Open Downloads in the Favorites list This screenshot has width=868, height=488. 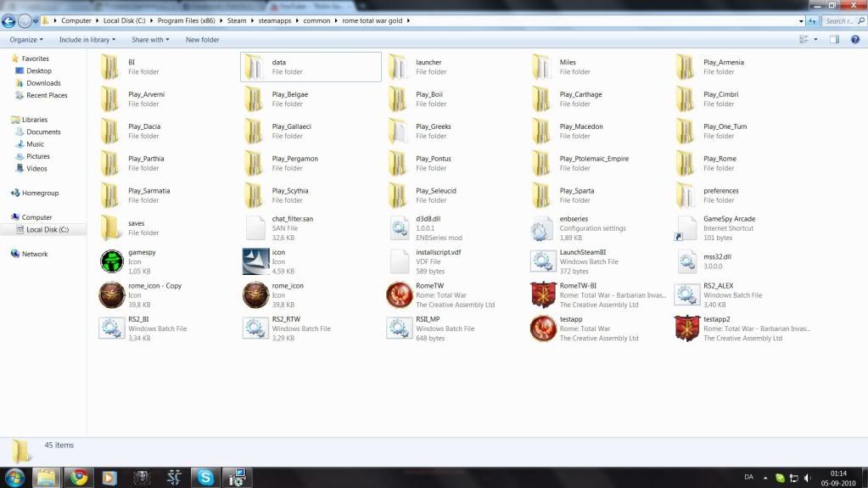tap(43, 83)
